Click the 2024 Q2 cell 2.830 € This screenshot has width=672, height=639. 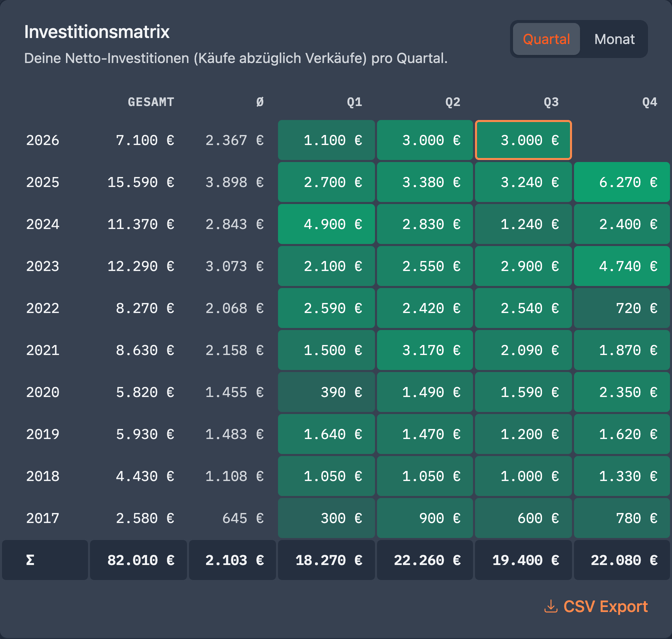[x=425, y=224]
